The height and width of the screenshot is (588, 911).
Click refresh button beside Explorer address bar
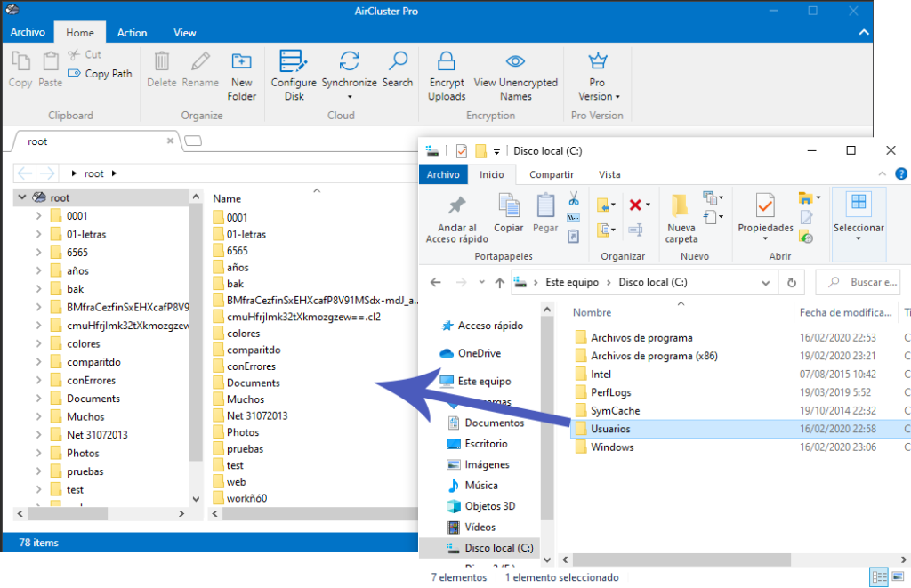(791, 282)
